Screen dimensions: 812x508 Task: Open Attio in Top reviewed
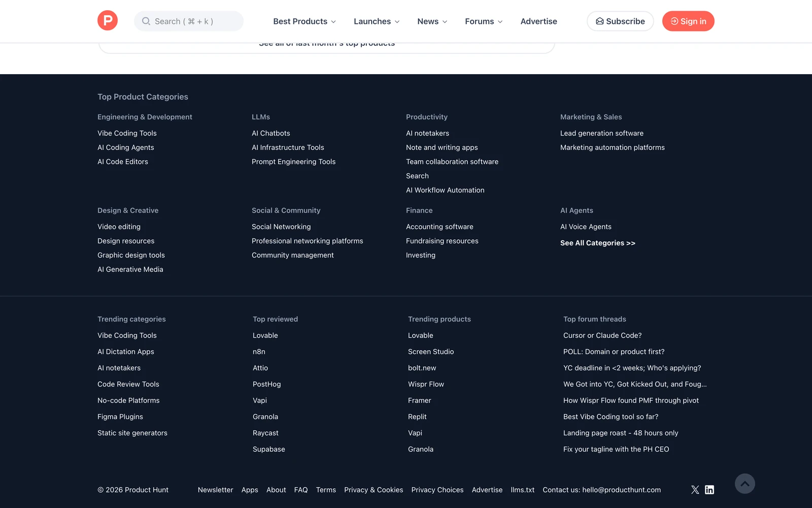[x=260, y=368]
